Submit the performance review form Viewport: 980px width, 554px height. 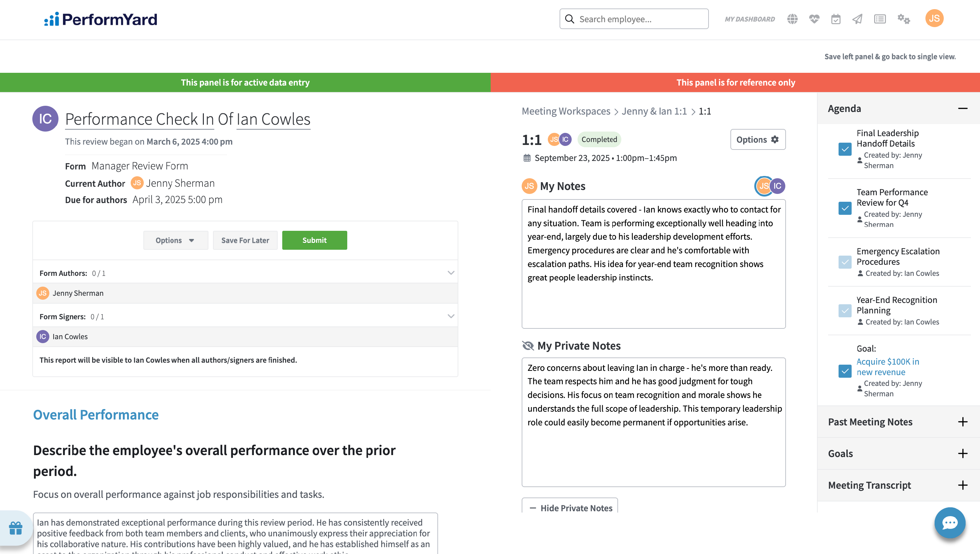(x=315, y=240)
